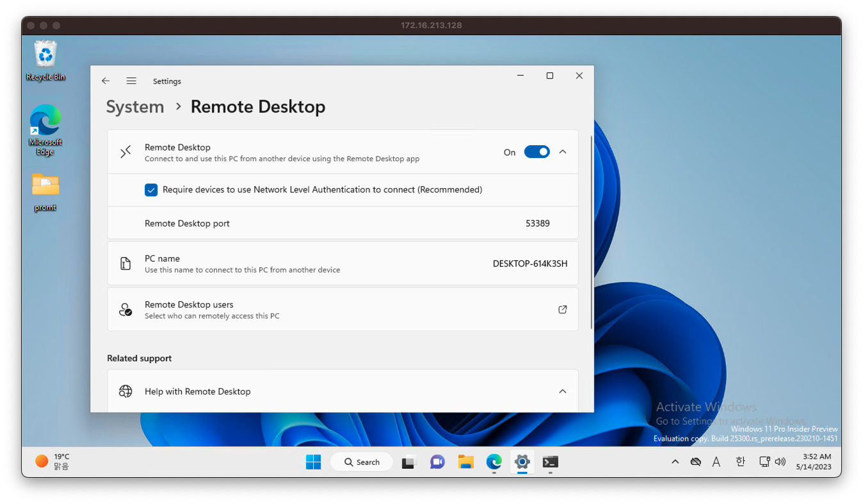Navigate to System in the breadcrumb
This screenshot has height=504, width=863.
(135, 107)
